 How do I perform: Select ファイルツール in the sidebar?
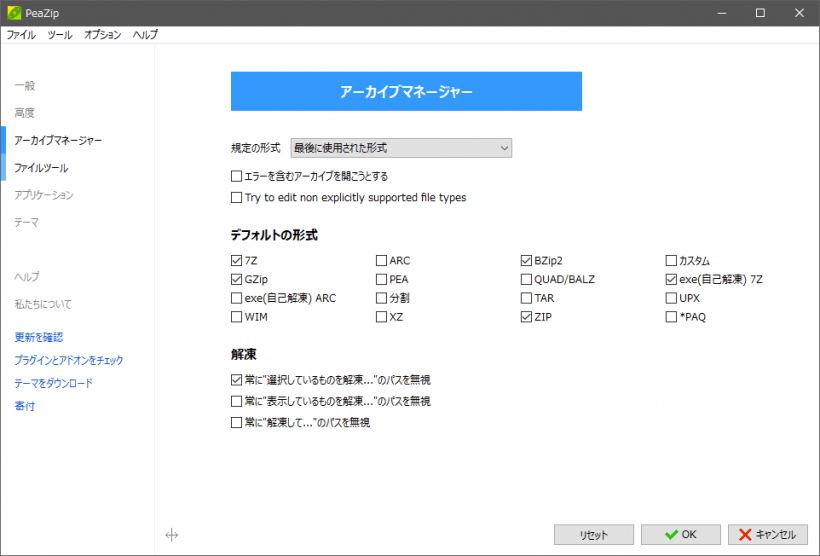[x=41, y=168]
